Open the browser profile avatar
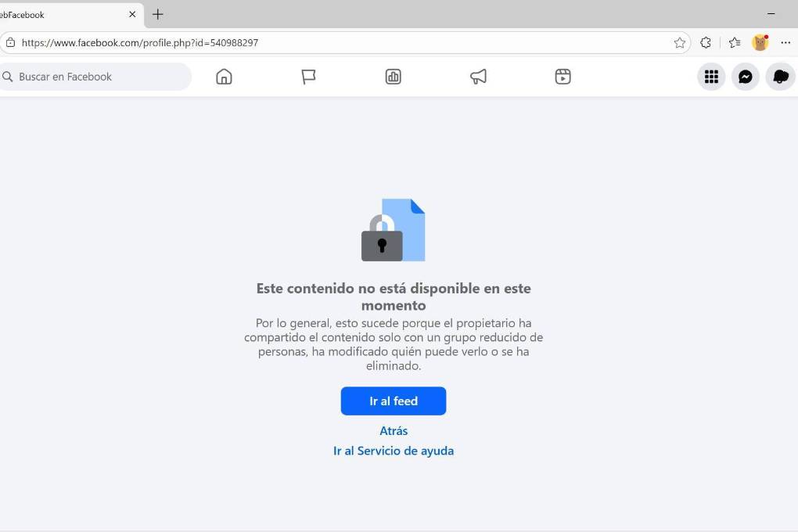Screen dimensions: 798x532 [760, 43]
